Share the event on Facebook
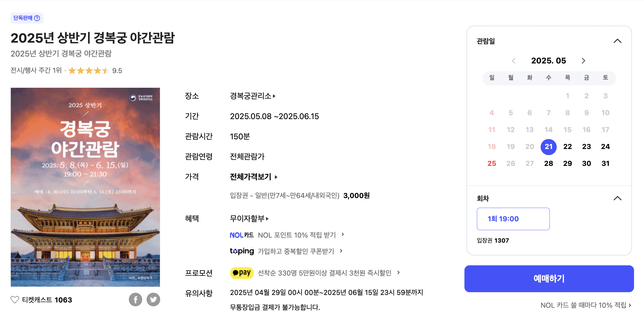The width and height of the screenshot is (644, 334). (136, 299)
